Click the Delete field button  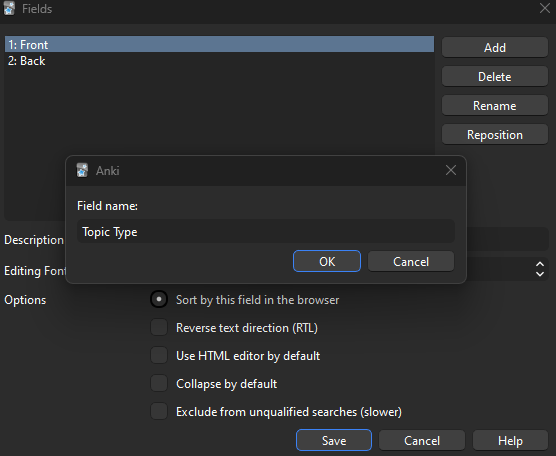(x=495, y=76)
